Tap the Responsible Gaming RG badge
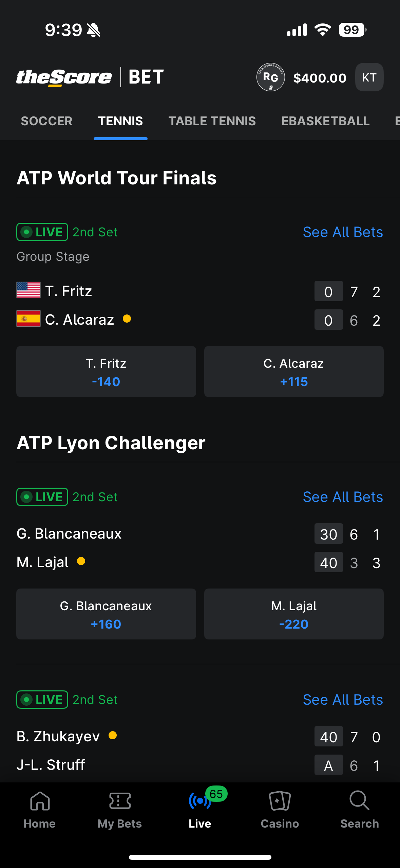Viewport: 400px width, 868px height. pyautogui.click(x=270, y=77)
